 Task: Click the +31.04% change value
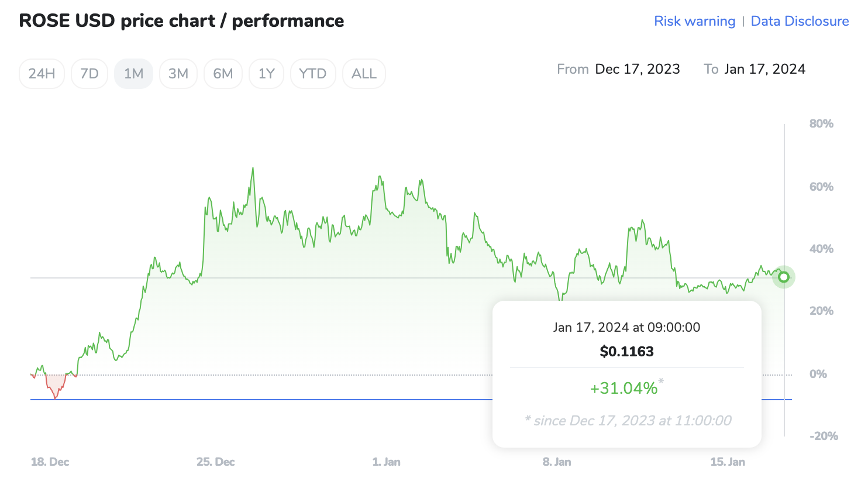(624, 388)
